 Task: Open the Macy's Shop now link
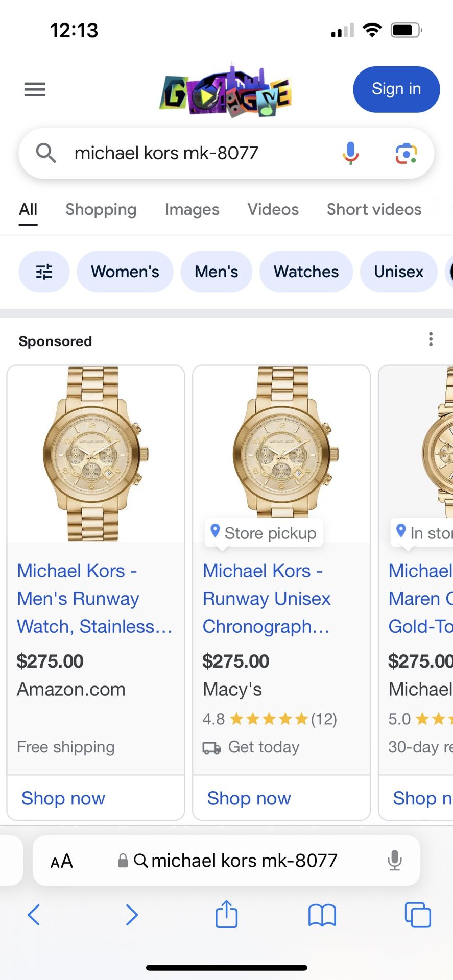click(x=248, y=798)
